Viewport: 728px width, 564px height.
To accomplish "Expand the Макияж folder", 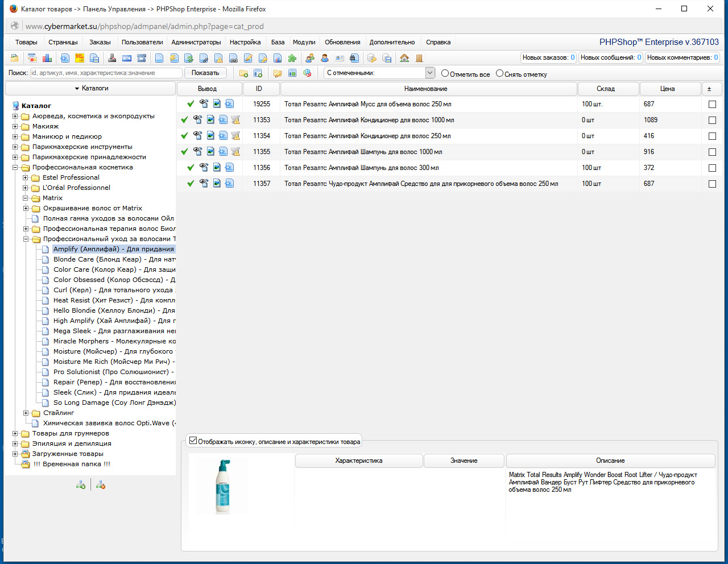I will [x=15, y=127].
